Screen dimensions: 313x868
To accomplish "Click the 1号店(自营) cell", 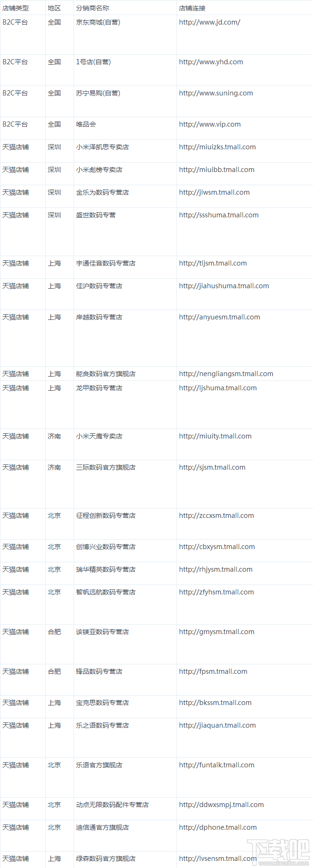I will tap(93, 62).
